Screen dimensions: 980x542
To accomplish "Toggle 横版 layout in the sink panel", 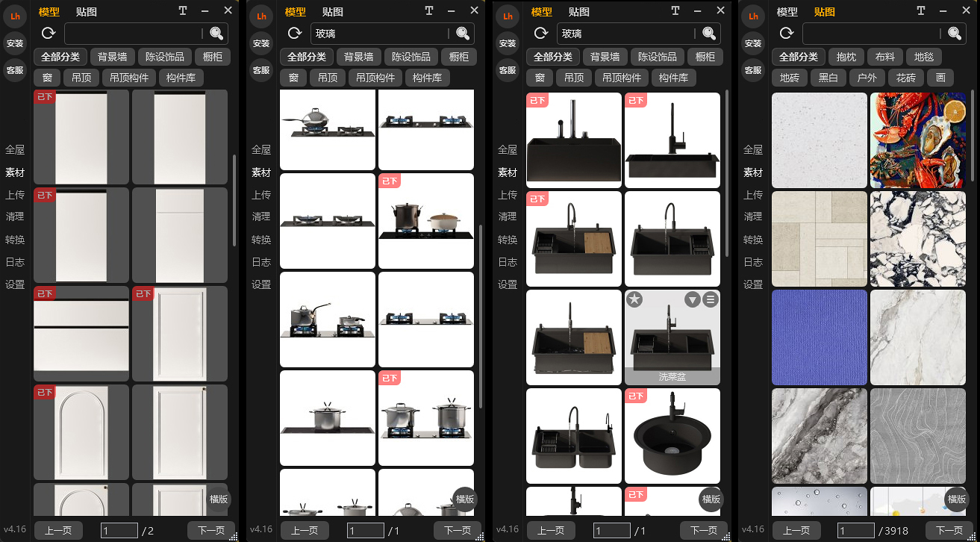I will pyautogui.click(x=711, y=499).
